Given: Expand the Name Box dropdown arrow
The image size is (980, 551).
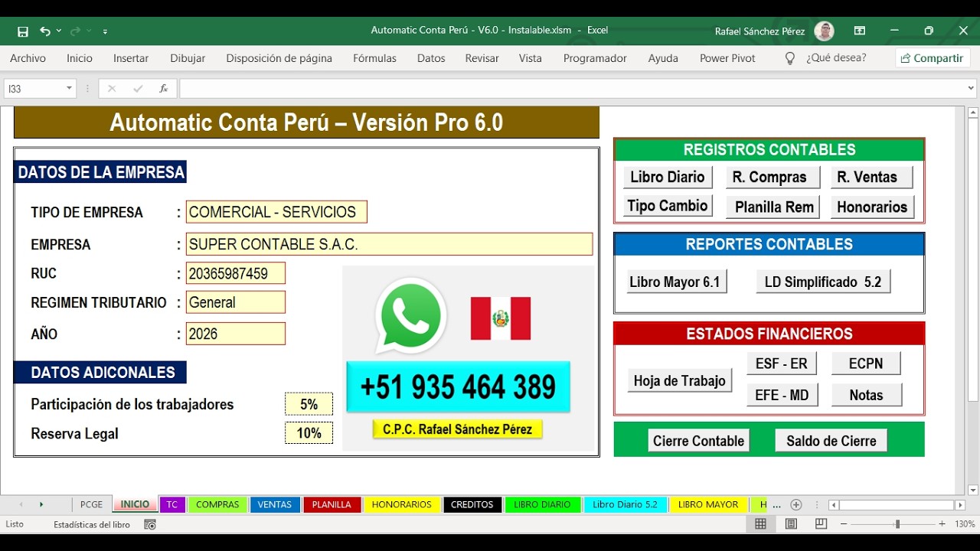Looking at the screenshot, I should (69, 89).
